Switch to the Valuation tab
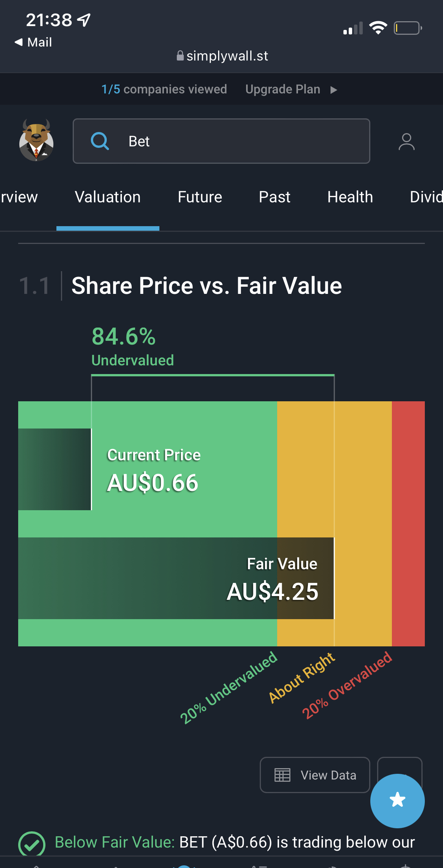Image resolution: width=443 pixels, height=868 pixels. (108, 197)
